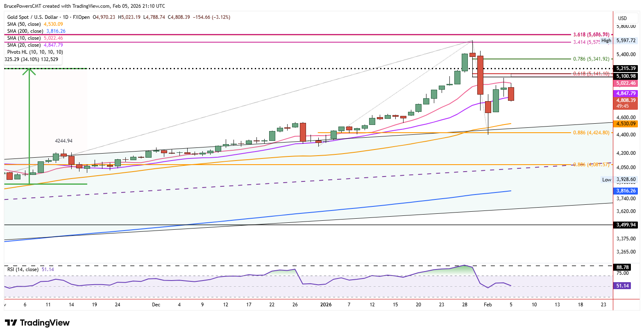
Task: Click the SMA (50, close) legend entry
Action: pos(35,24)
